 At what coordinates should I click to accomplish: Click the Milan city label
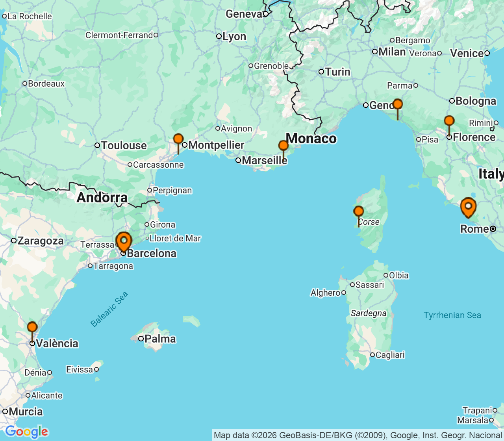pos(392,52)
